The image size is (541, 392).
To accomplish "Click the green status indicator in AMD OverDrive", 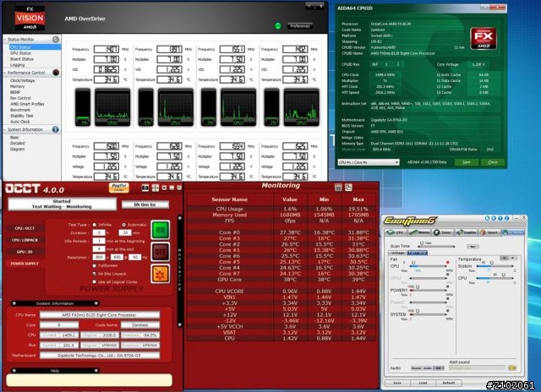I will (278, 26).
